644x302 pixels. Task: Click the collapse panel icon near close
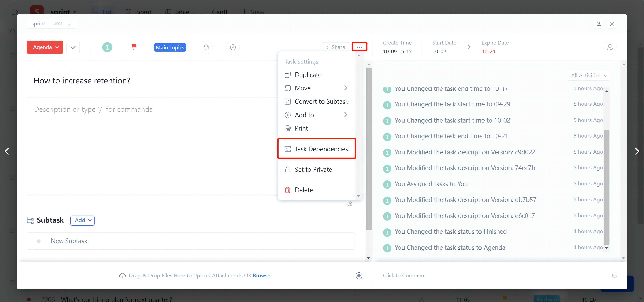(x=599, y=24)
